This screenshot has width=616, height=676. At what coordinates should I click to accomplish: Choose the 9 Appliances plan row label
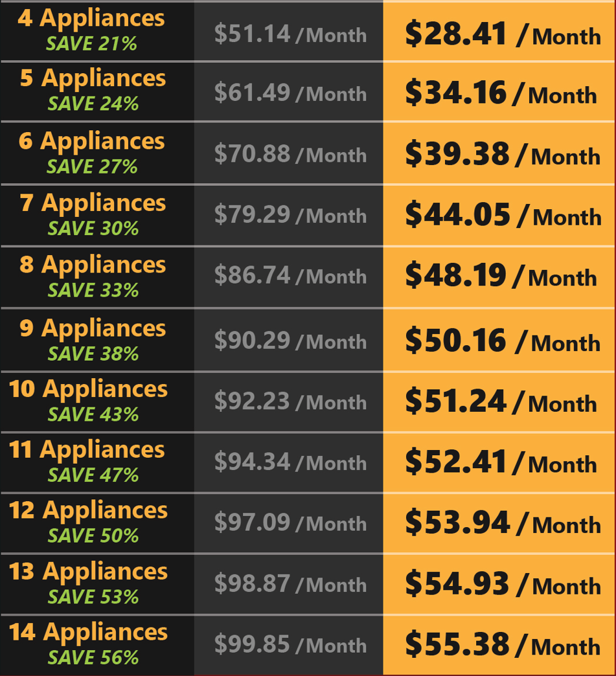(93, 328)
